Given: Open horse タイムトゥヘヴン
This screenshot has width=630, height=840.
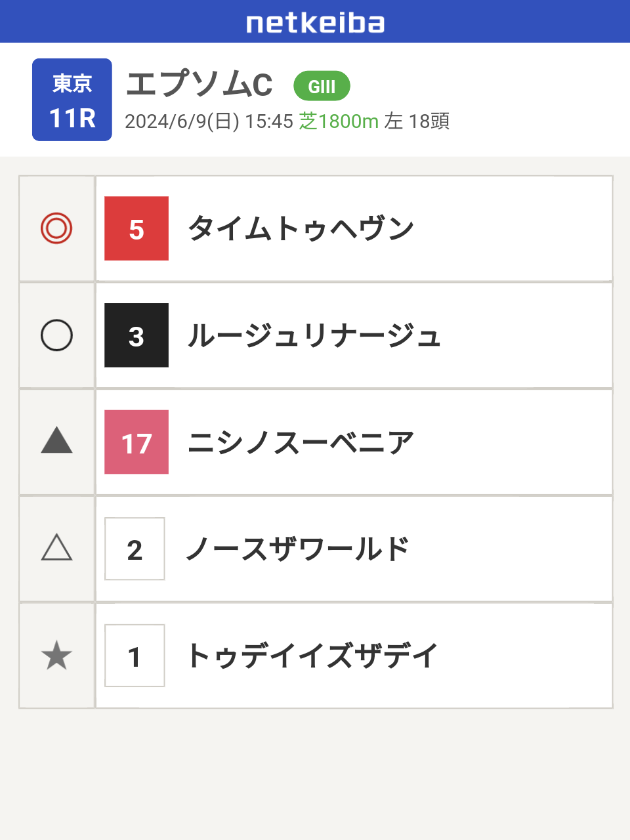Looking at the screenshot, I should coord(301,229).
